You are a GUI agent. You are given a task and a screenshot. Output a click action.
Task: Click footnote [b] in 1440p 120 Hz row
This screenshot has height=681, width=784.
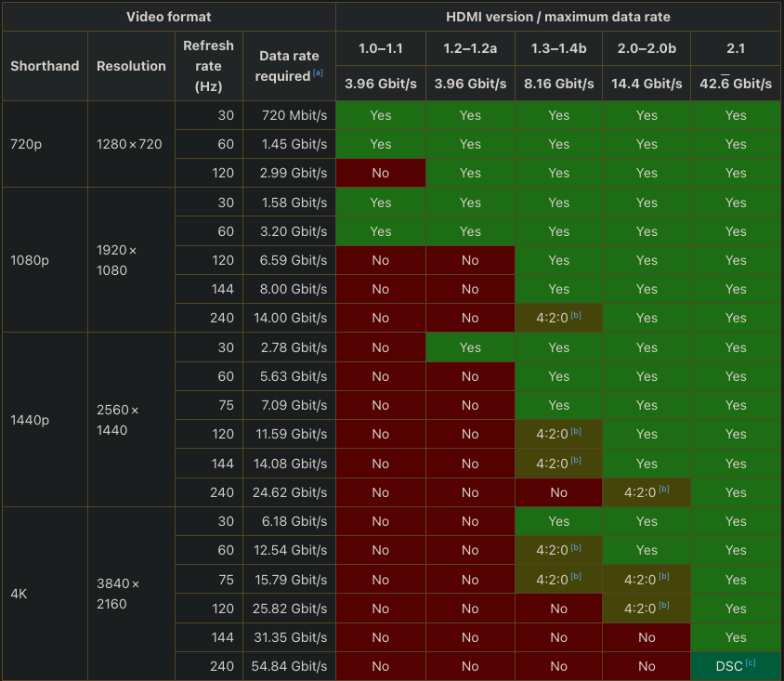[576, 431]
